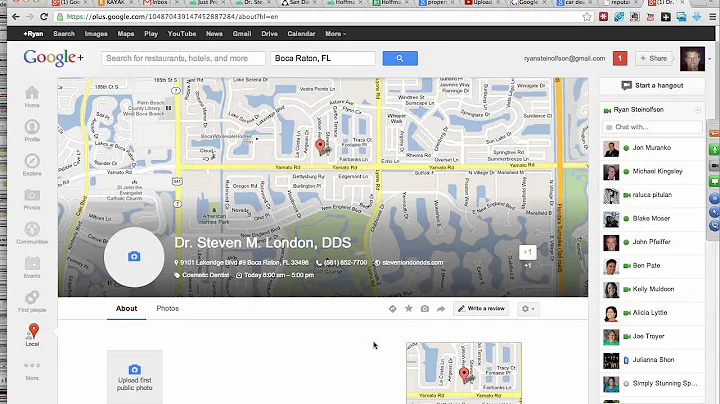Click Upload first public photo
720x404 pixels.
tap(135, 377)
